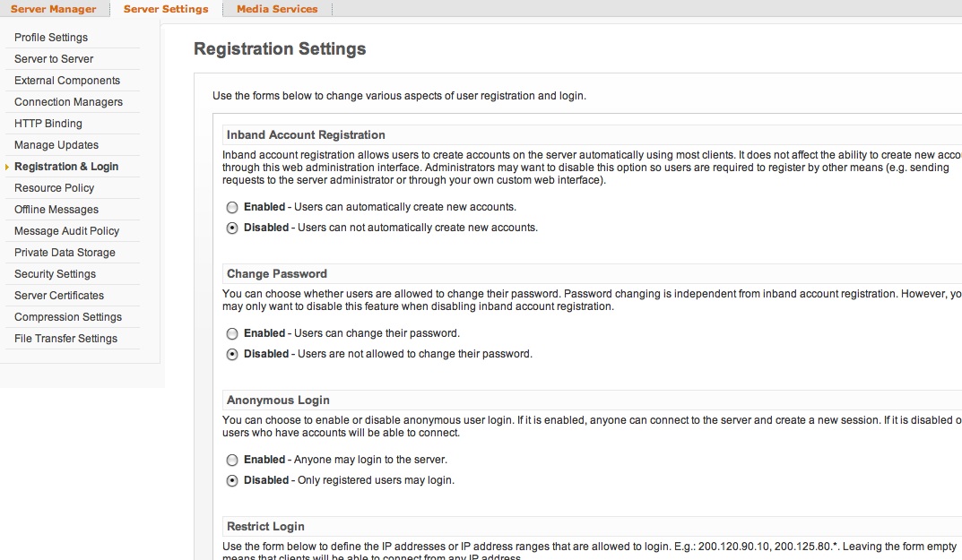Viewport: 962px width, 560px height.
Task: Click Manage Updates in the sidebar
Action: click(56, 145)
